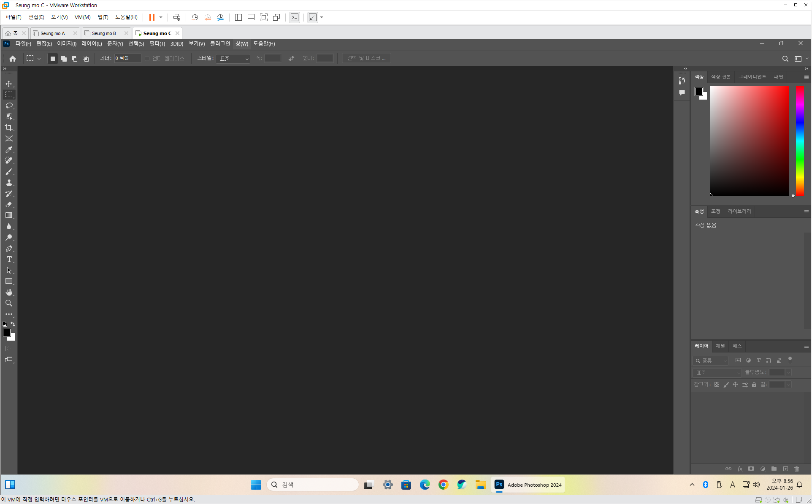Swap foreground and background colors
The width and height of the screenshot is (812, 504).
tap(13, 324)
